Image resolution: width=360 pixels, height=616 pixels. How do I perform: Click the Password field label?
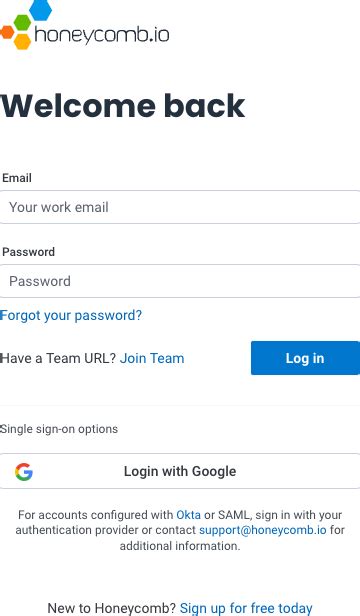[28, 252]
